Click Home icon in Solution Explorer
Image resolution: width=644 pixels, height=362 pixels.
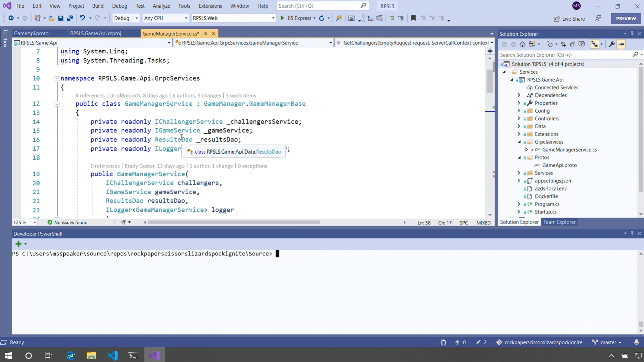tap(522, 44)
